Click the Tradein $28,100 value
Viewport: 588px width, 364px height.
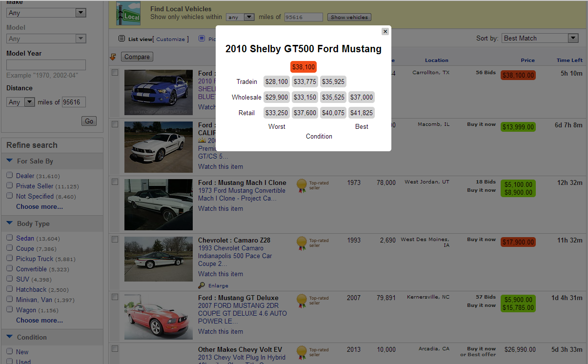coord(277,81)
